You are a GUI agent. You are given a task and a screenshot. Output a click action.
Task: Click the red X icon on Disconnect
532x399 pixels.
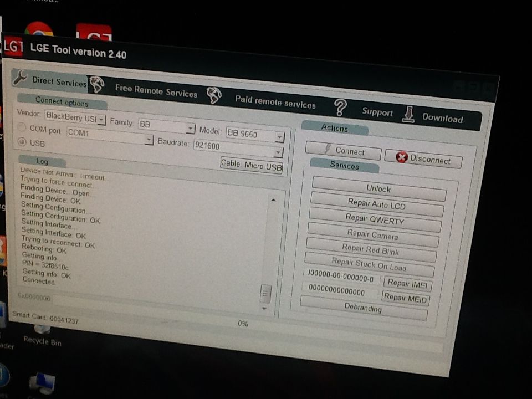coord(401,156)
